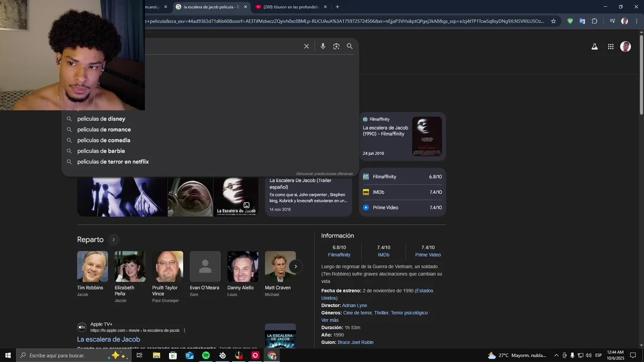644x362 pixels.
Task: Click 'Denunciar predicciones ofensivas' link
Action: click(x=325, y=174)
